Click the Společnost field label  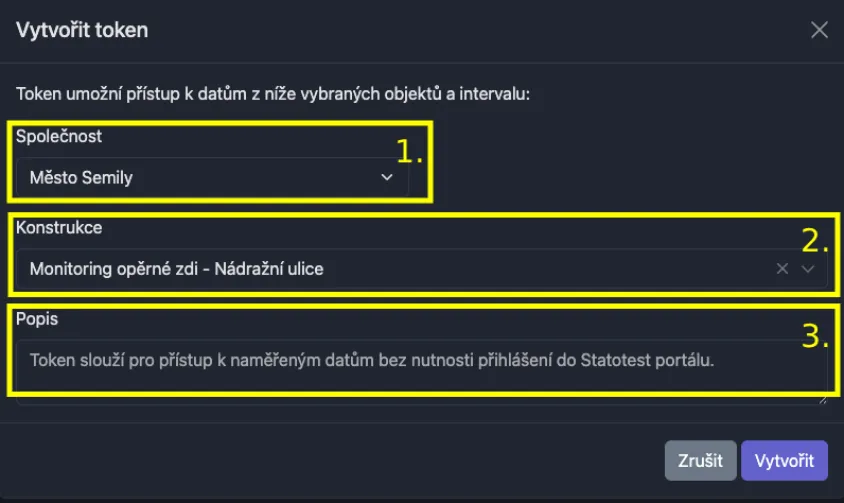(59, 137)
